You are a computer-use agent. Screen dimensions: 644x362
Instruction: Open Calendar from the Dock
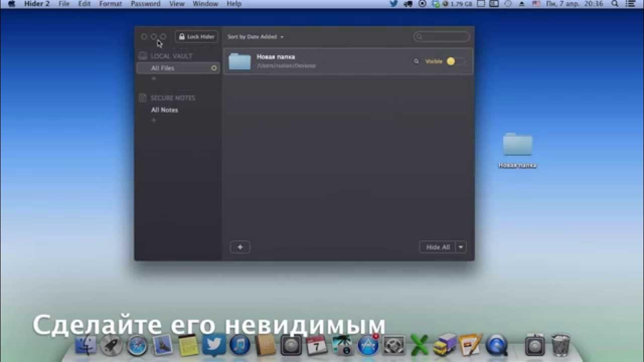click(x=317, y=345)
